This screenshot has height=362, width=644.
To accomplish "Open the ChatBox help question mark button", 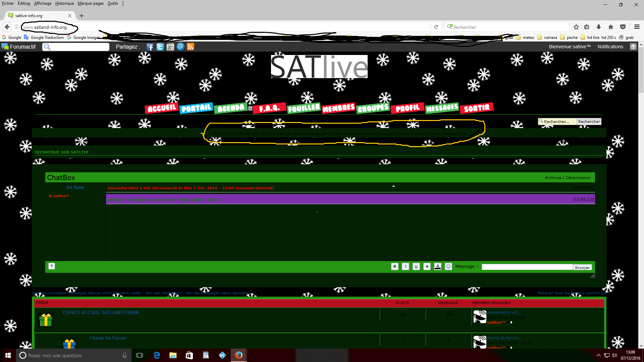I will point(52,266).
